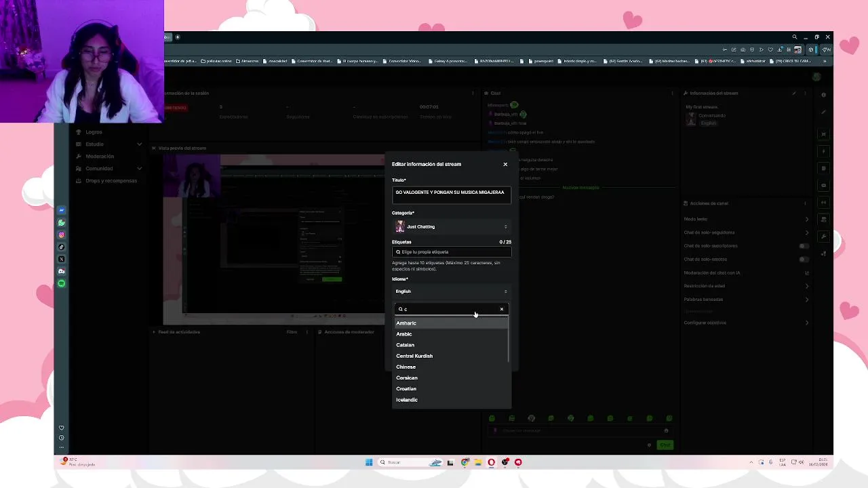Select Amharic from the language list
This screenshot has height=488, width=868.
click(451, 323)
